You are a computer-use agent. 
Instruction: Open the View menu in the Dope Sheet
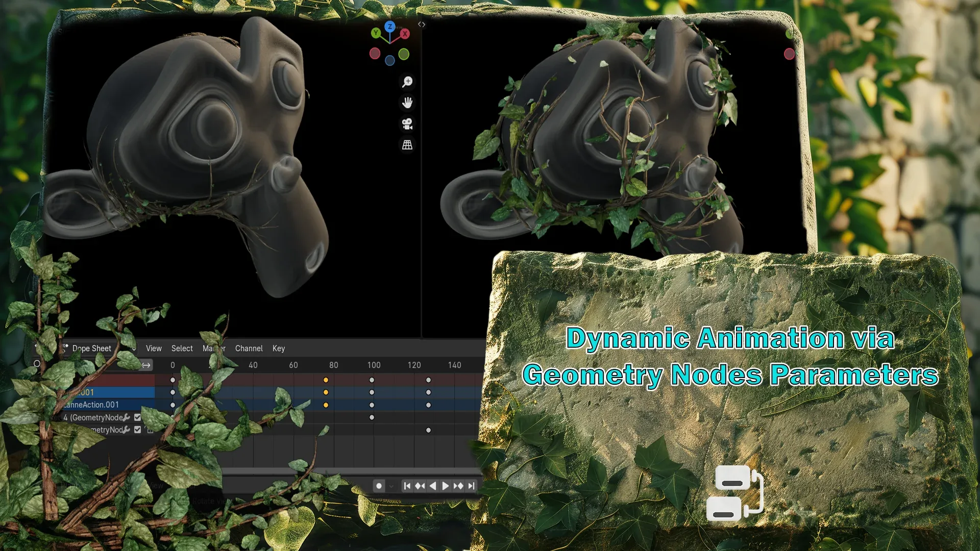(153, 348)
